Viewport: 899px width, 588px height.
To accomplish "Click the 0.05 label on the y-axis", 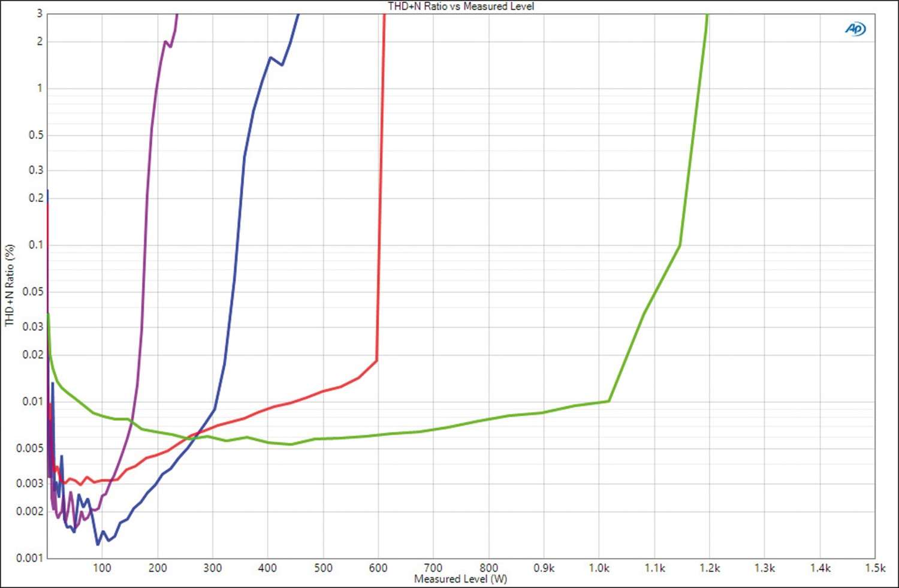I will tap(33, 291).
